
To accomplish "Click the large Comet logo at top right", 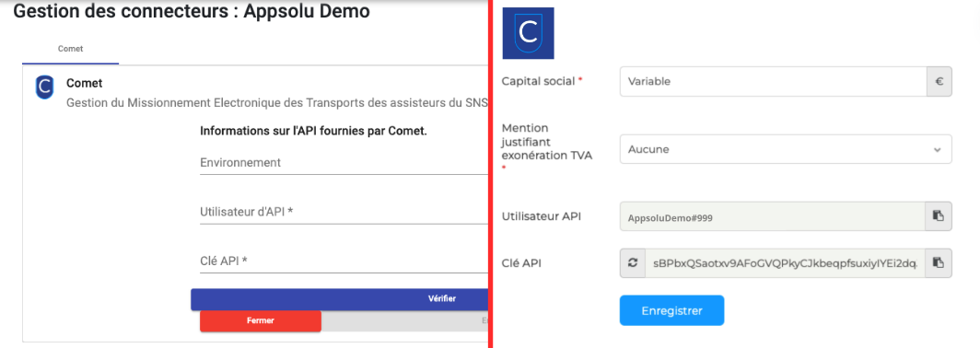I will click(528, 33).
